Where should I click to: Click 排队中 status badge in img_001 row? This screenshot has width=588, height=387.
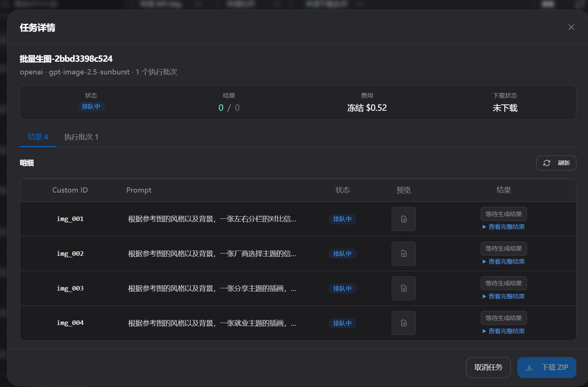point(343,219)
